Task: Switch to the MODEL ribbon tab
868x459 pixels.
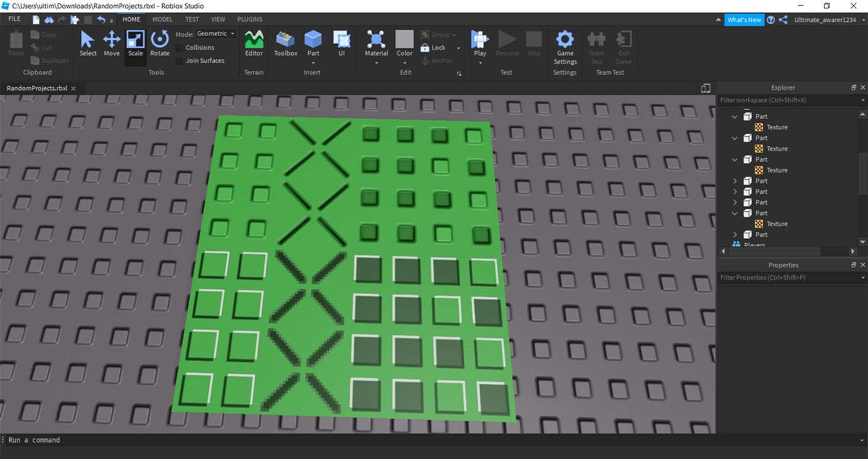Action: click(162, 19)
